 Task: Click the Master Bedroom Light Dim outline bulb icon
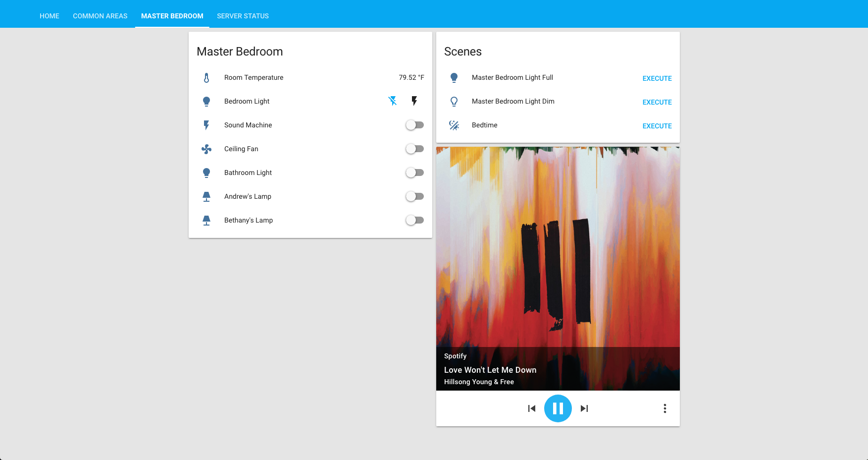point(454,102)
